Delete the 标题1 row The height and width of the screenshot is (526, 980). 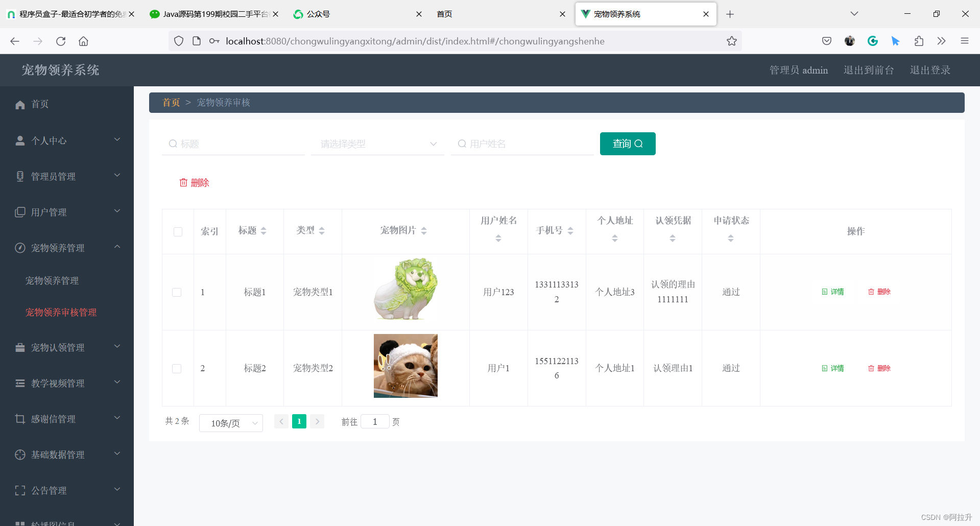coord(879,292)
